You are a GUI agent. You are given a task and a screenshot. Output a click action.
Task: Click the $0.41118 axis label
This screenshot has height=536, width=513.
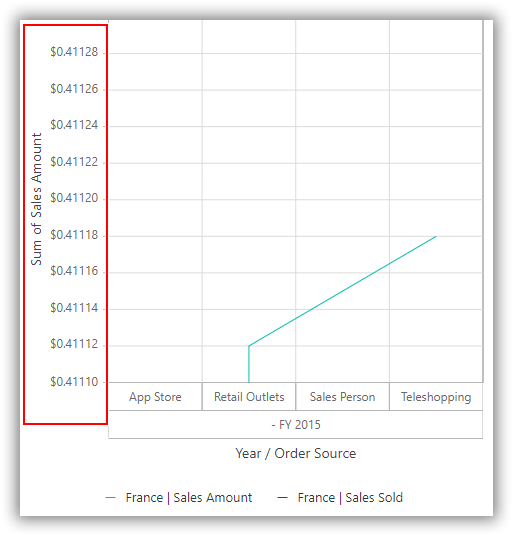(74, 235)
